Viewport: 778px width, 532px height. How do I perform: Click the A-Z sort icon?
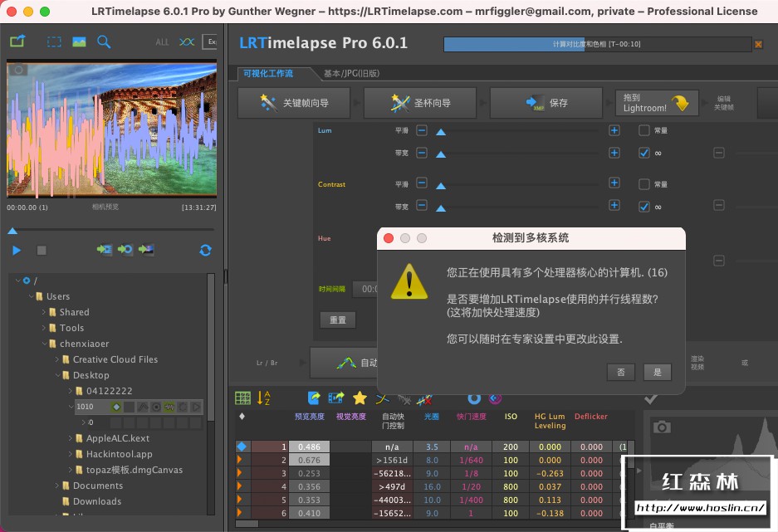click(x=264, y=398)
